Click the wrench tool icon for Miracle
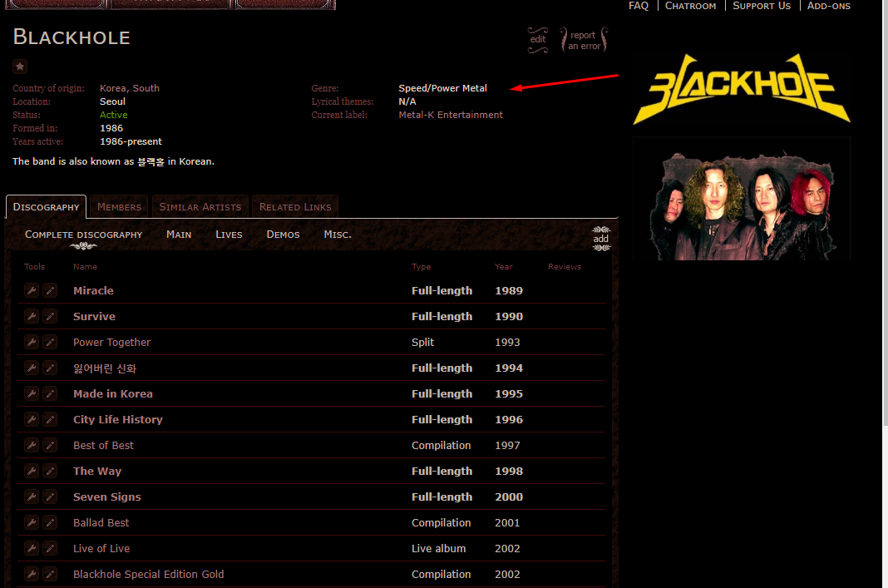 32,290
